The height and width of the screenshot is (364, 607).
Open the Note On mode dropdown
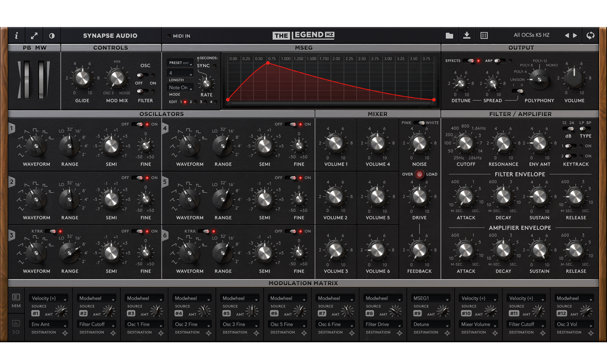click(180, 88)
